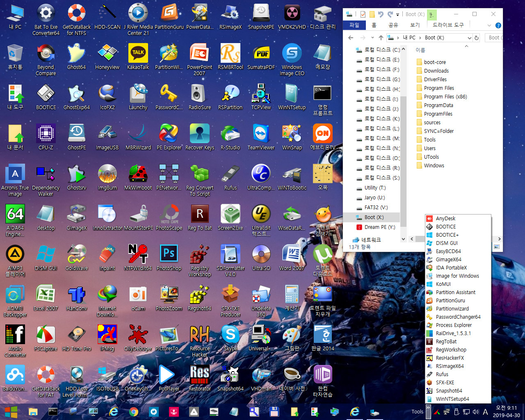Choose Process Explorer from Tools menu
525x420 pixels.
pyautogui.click(x=459, y=325)
